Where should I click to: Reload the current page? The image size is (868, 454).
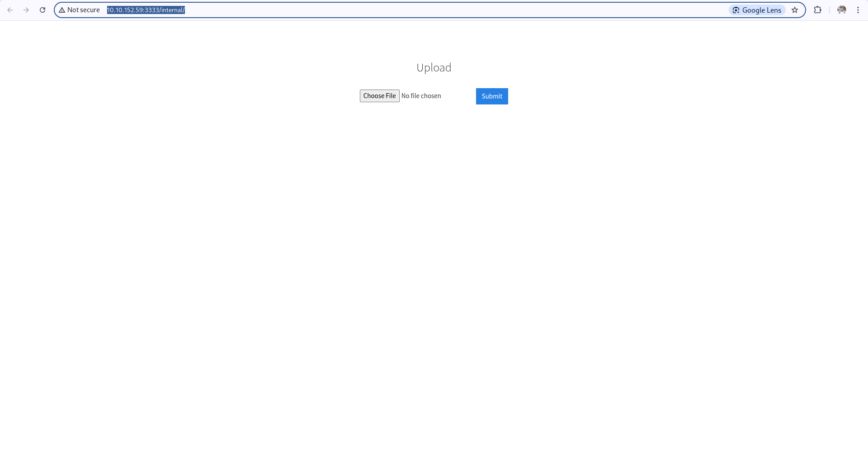[42, 10]
